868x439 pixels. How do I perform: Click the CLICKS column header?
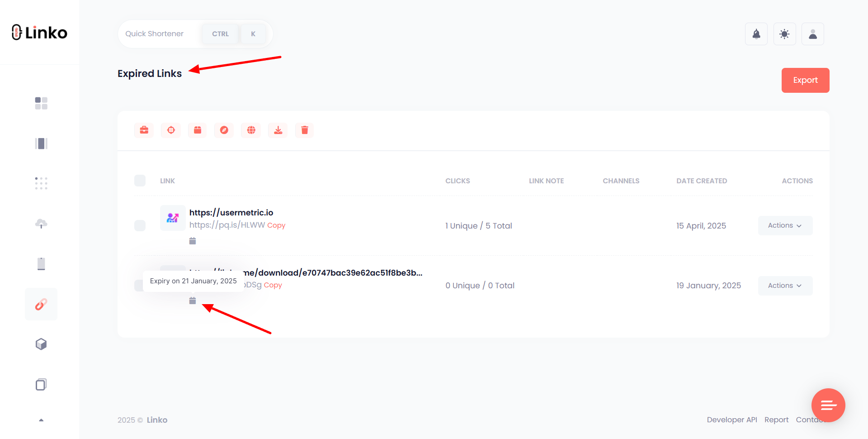[458, 181]
